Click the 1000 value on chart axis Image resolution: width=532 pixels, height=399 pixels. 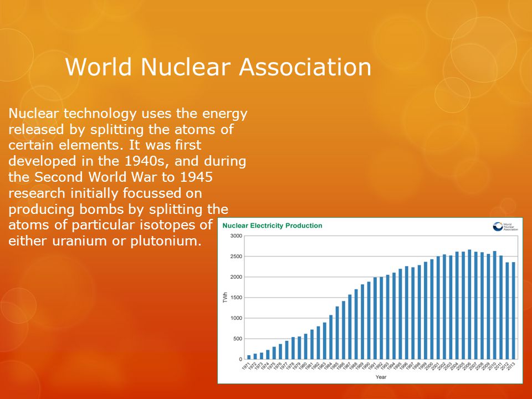point(236,318)
